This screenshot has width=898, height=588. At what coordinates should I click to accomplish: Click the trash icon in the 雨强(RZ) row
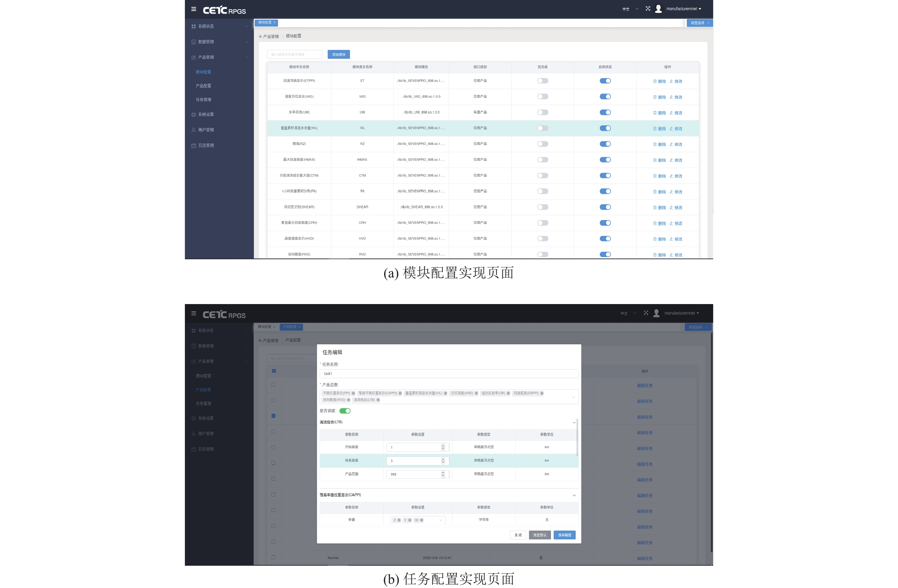[655, 144]
